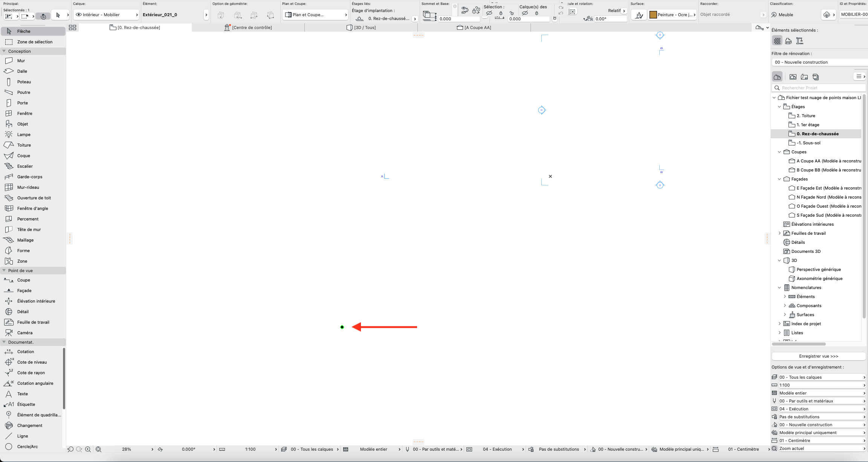
Task: Toggle existing element status (brick wall icon)
Action: pyautogui.click(x=777, y=41)
